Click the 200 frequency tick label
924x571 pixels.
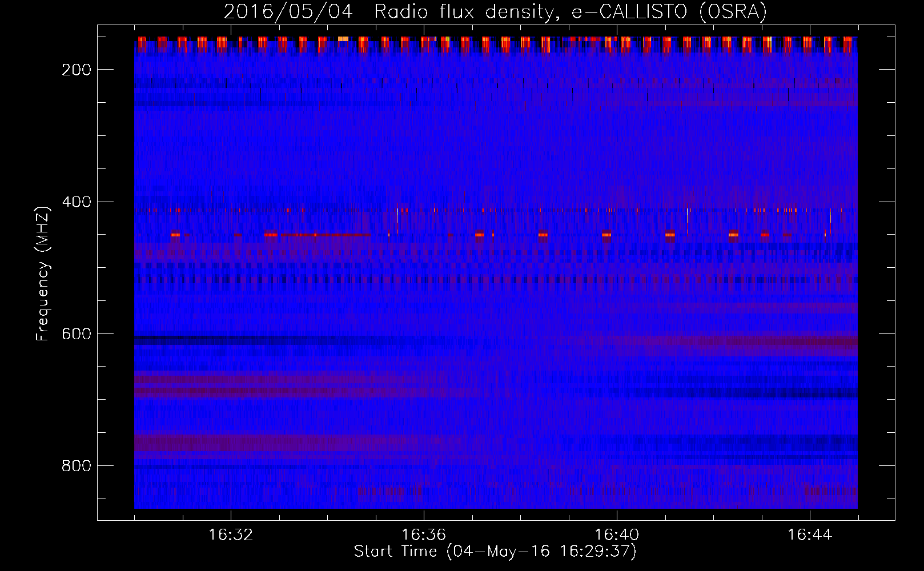tap(77, 70)
